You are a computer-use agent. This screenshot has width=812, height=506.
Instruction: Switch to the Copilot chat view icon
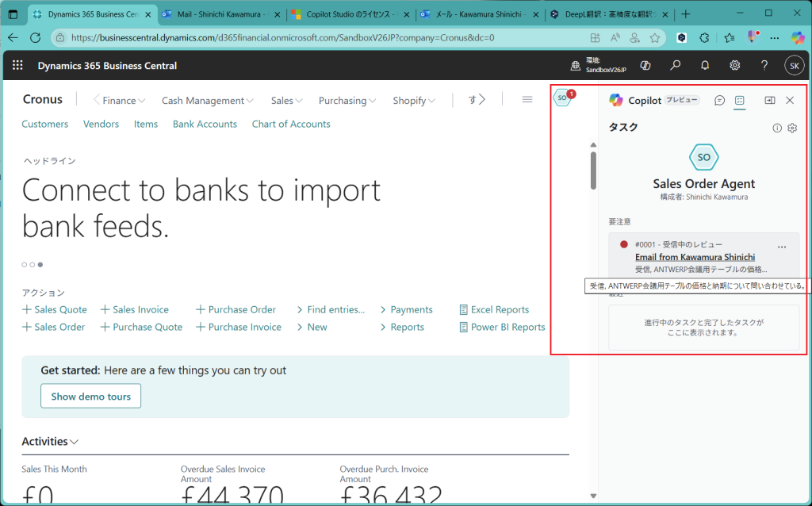pos(719,101)
